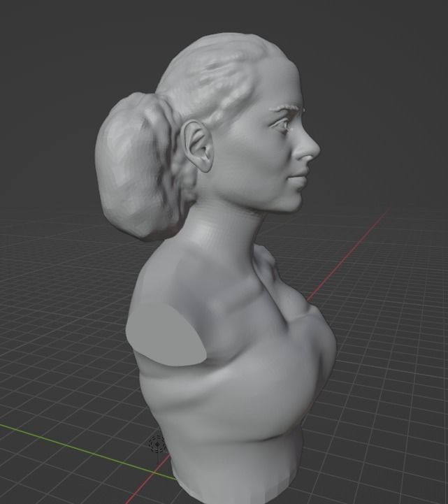Click the 3D cursor beside the bust base
The width and height of the screenshot is (448, 504).
pyautogui.click(x=157, y=445)
